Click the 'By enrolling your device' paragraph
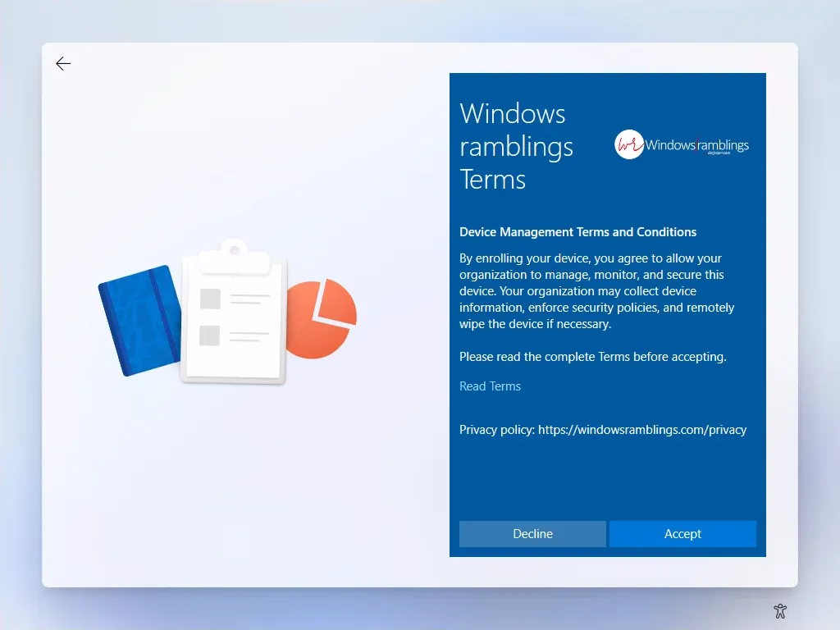This screenshot has height=630, width=840. [x=597, y=291]
